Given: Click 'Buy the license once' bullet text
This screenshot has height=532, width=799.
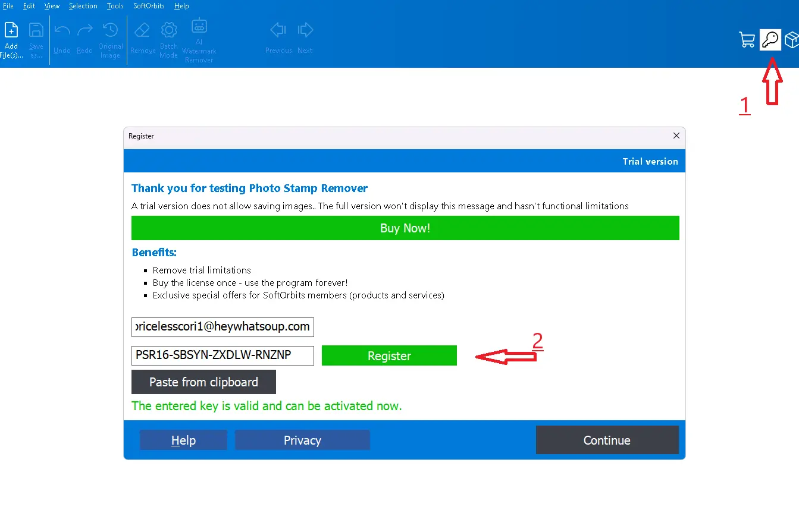Looking at the screenshot, I should click(x=250, y=282).
